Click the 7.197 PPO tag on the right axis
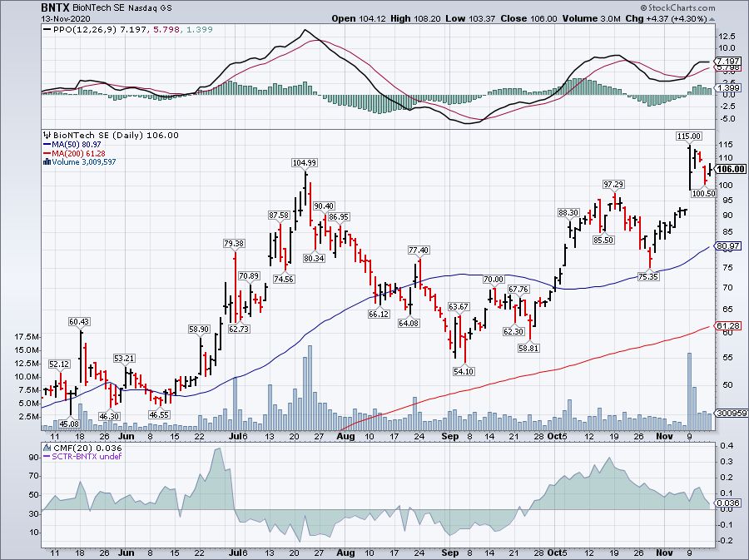This screenshot has height=560, width=749. pyautogui.click(x=729, y=62)
